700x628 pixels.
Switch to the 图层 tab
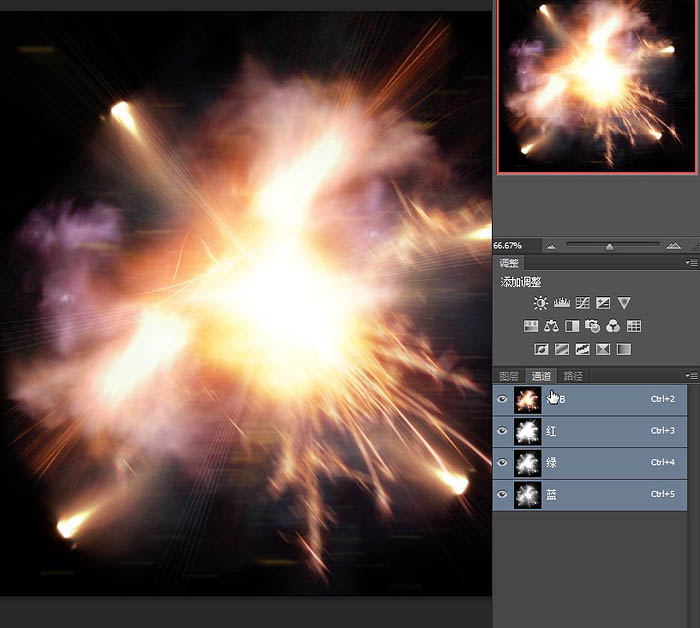[509, 376]
